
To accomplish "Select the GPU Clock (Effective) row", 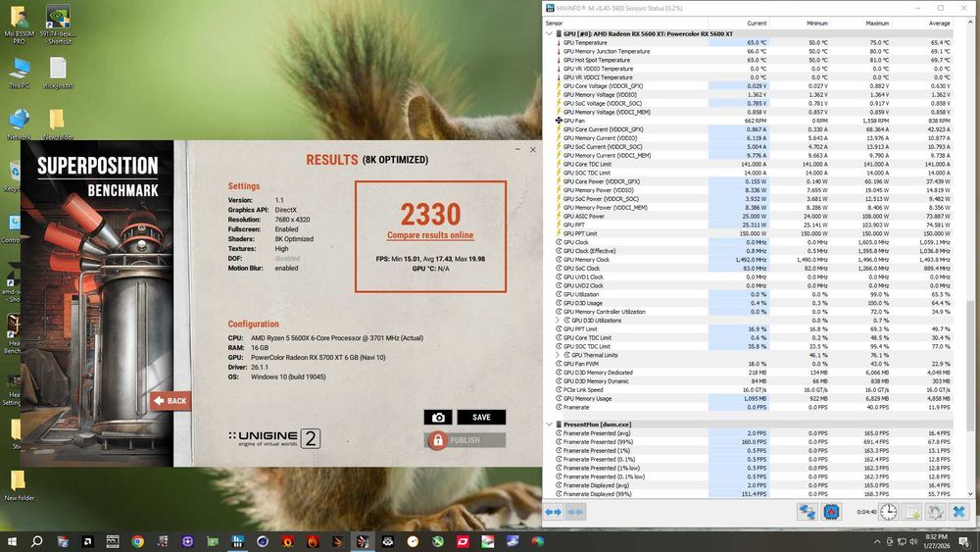I will (x=755, y=251).
